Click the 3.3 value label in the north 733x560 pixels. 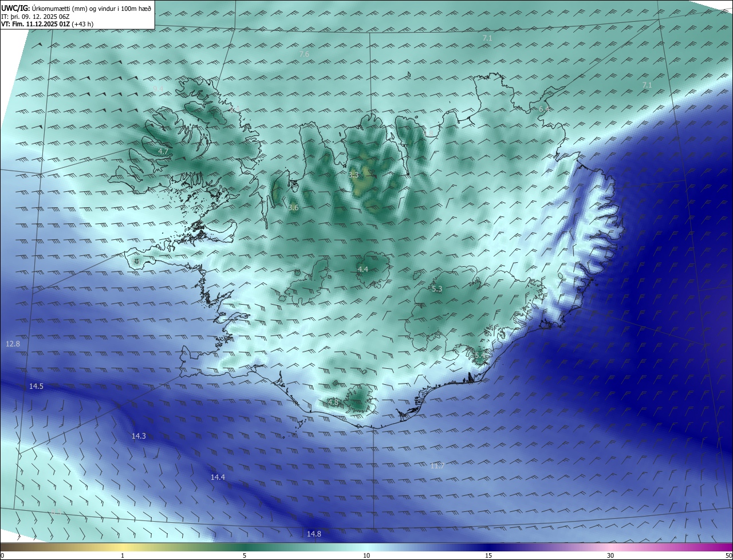click(353, 175)
